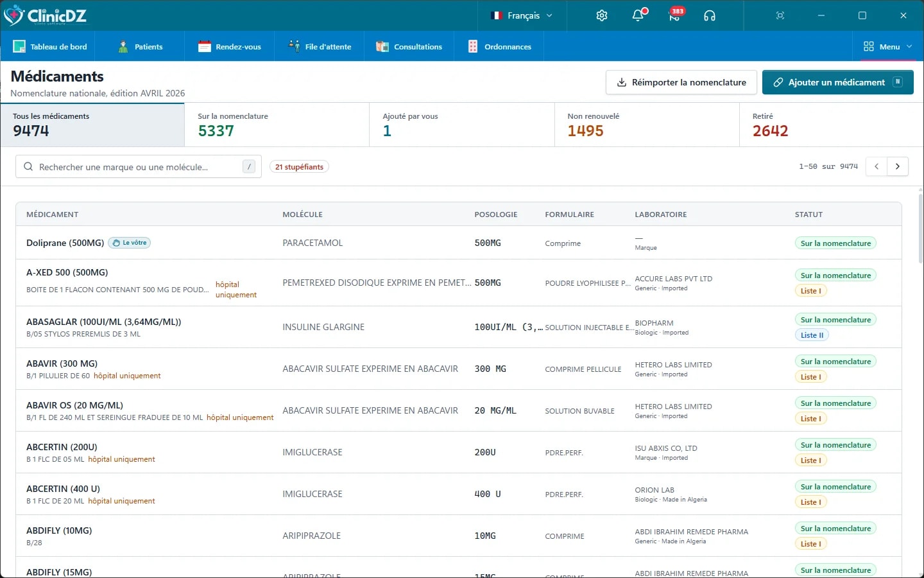Go to previous page of medications

pyautogui.click(x=877, y=166)
